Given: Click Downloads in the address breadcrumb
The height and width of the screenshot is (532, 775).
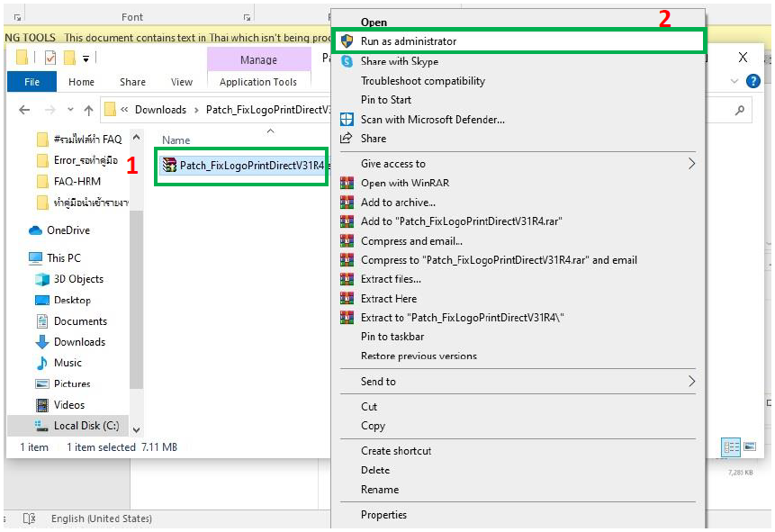Looking at the screenshot, I should click(x=160, y=110).
